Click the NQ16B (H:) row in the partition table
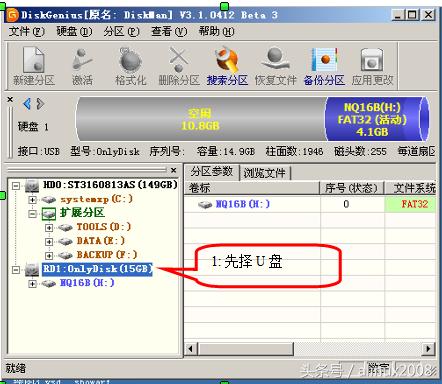 coord(310,204)
